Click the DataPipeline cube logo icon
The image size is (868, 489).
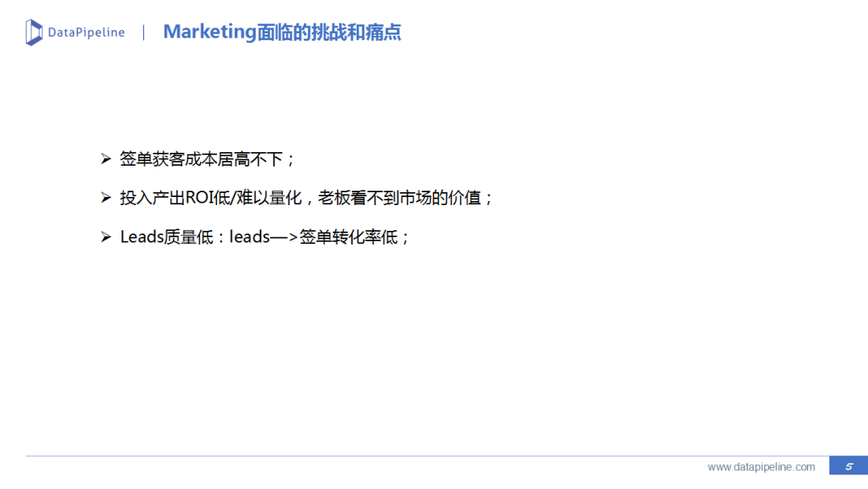click(x=34, y=32)
